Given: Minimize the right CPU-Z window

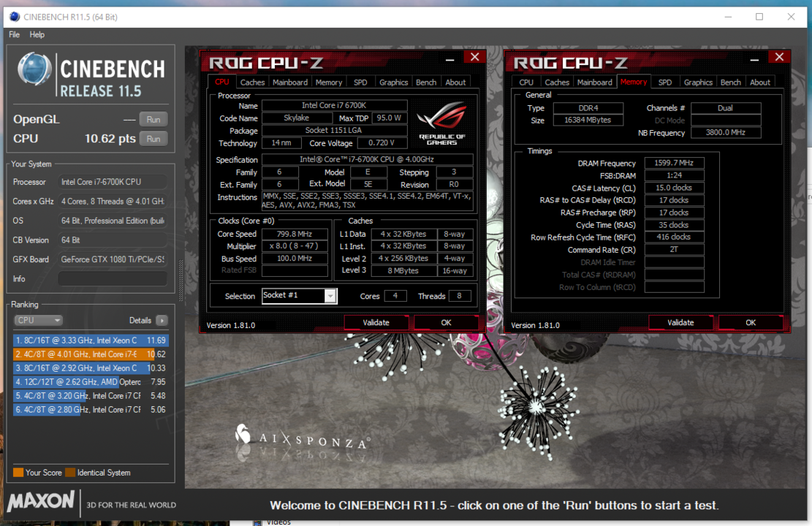Looking at the screenshot, I should click(x=754, y=59).
